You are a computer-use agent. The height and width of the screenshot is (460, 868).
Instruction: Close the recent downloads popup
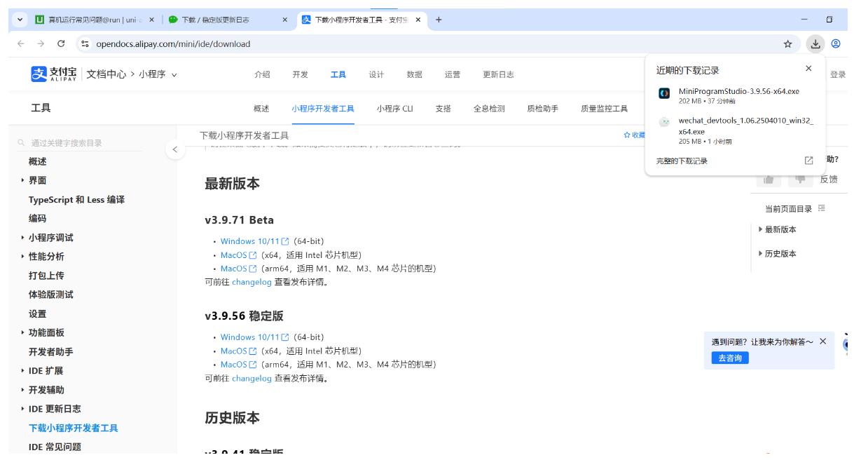point(808,69)
